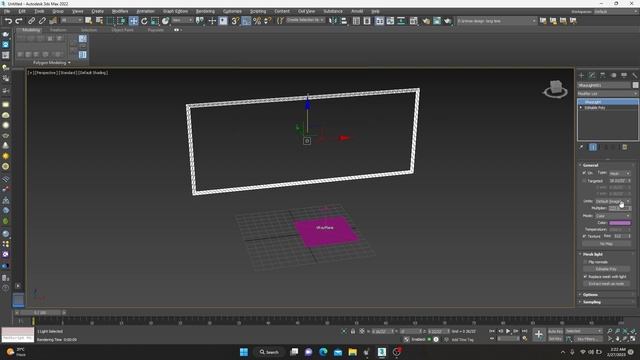Click the Render Production teapot icon
Screen dimensions: 640x360
point(448,21)
